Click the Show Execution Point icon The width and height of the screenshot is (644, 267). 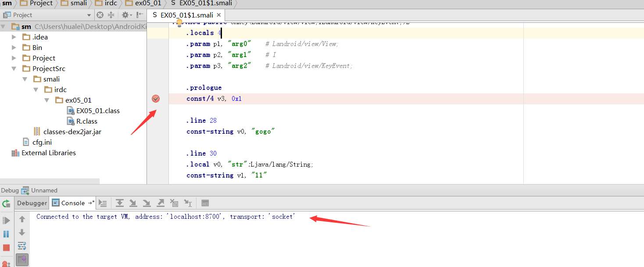[103, 203]
